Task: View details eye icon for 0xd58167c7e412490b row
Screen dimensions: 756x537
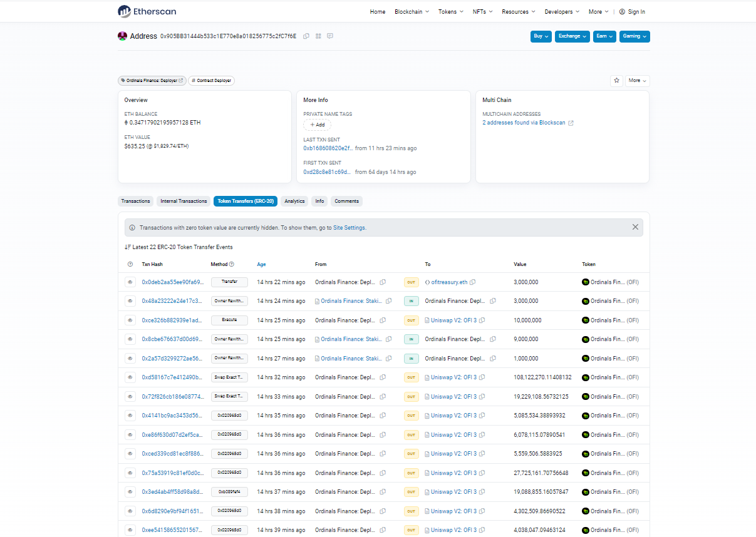Action: 130,377
